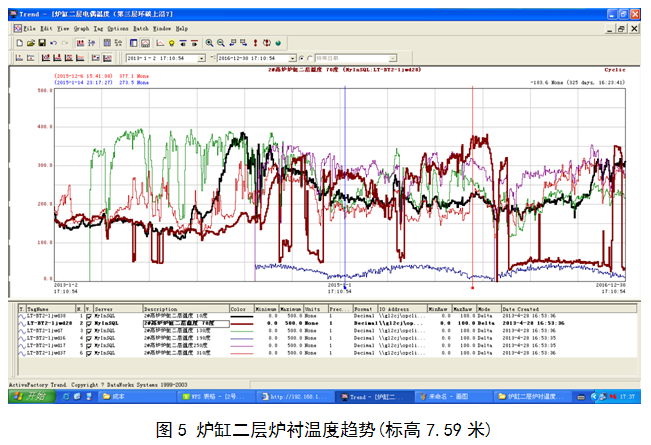The width and height of the screenshot is (651, 445).
Task: Click the Zoom In magnifier icon
Action: tap(209, 43)
